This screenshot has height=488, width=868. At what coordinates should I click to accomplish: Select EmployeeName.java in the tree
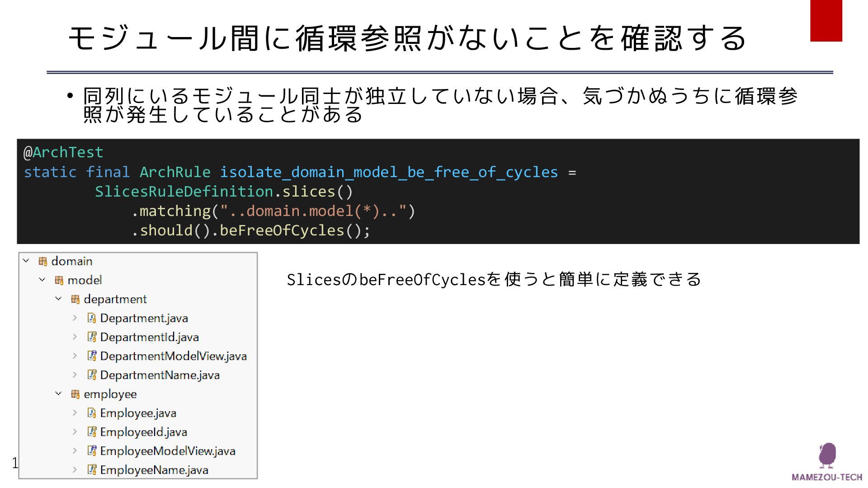(x=154, y=470)
